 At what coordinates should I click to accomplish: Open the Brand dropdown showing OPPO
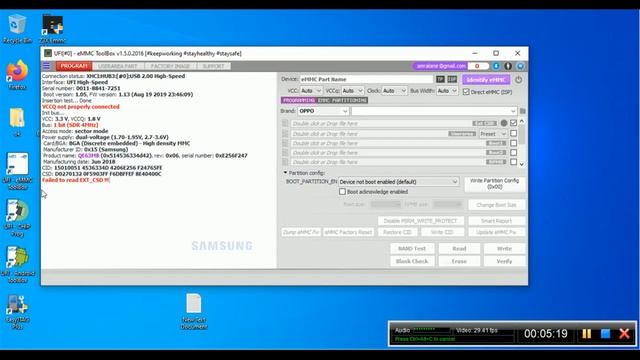pyautogui.click(x=323, y=111)
